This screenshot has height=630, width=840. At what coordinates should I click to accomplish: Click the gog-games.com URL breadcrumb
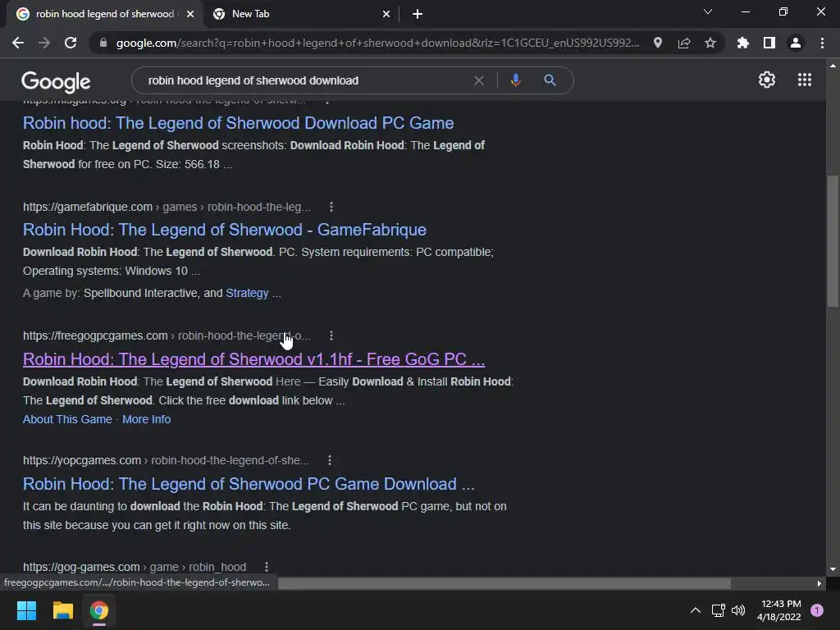135,567
